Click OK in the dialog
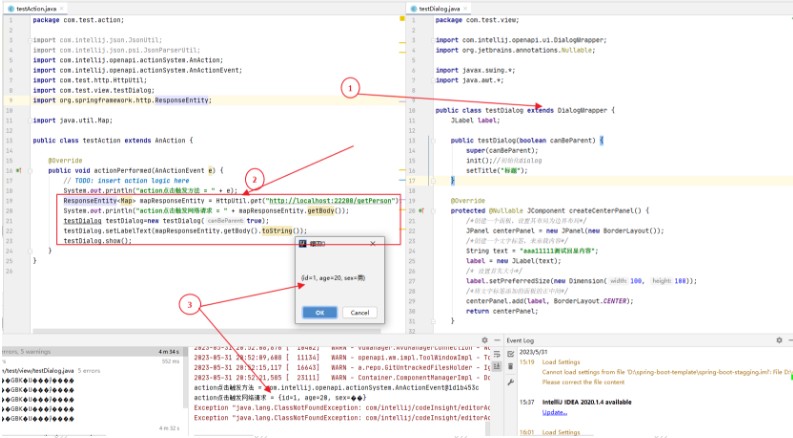 pos(320,313)
